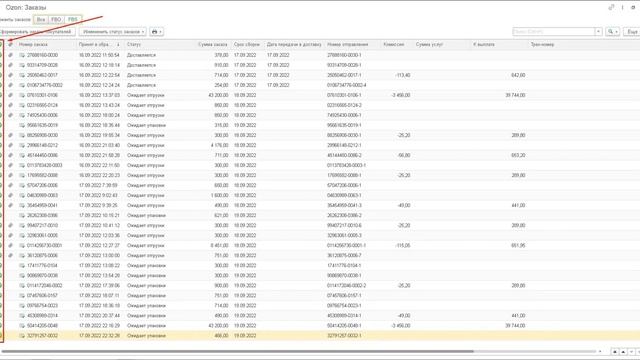Select the payout cell 642,00
This screenshot has height=360, width=640.
[x=518, y=75]
